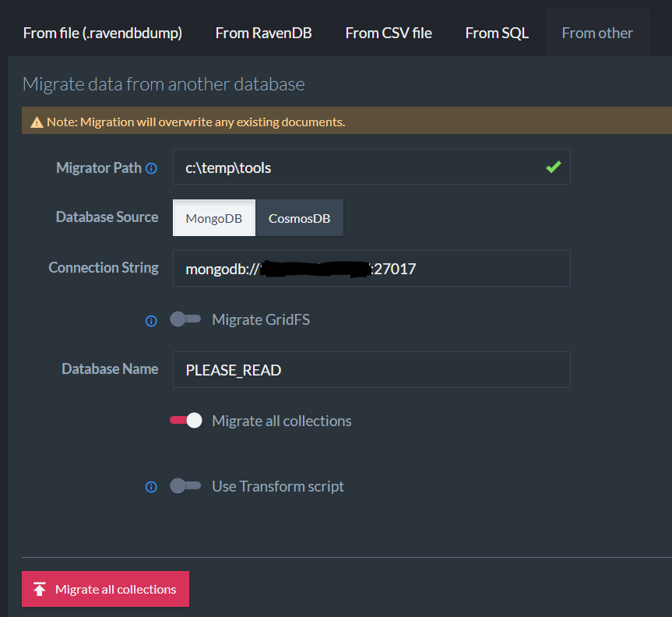Viewport: 672px width, 617px height.
Task: Select the From other tab
Action: click(597, 33)
